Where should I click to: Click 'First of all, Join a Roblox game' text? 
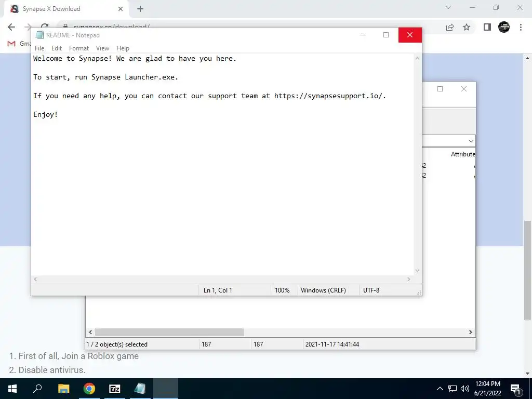[78, 356]
